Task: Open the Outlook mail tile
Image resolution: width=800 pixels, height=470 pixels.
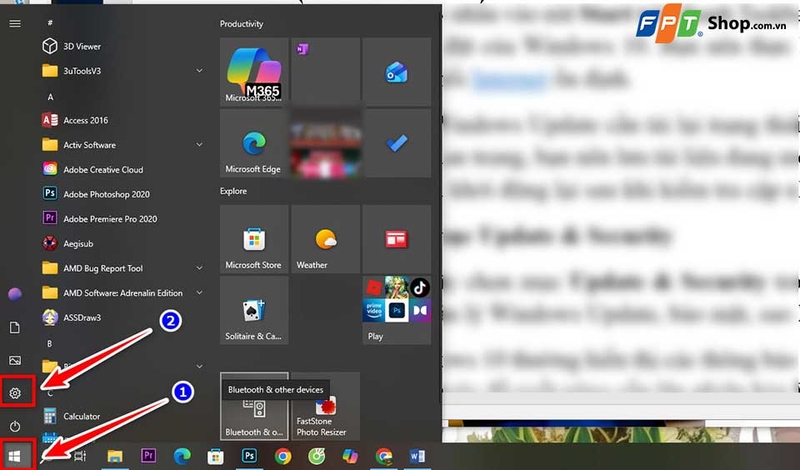Action: click(396, 72)
